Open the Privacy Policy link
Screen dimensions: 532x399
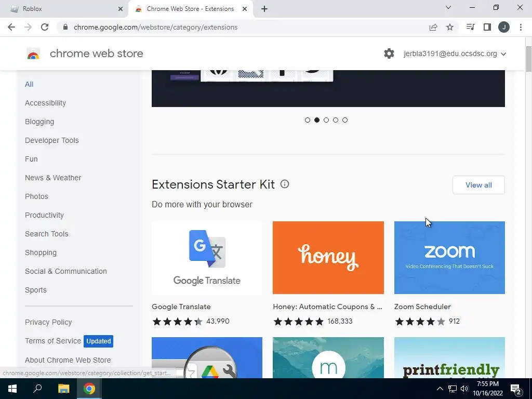(x=48, y=322)
